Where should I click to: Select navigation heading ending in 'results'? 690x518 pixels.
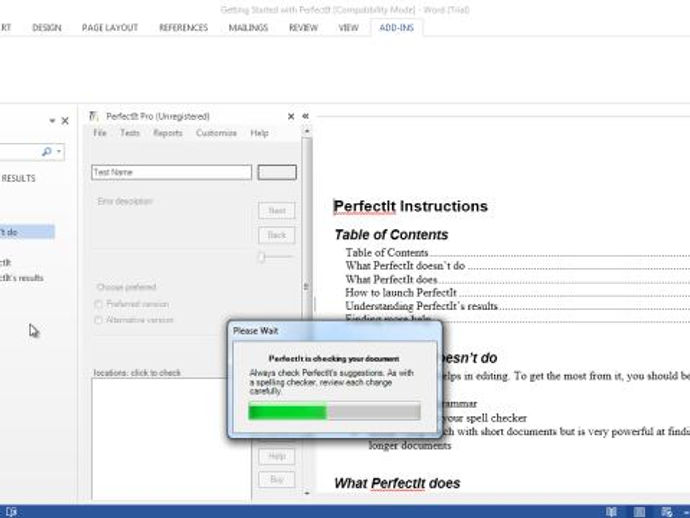point(22,278)
